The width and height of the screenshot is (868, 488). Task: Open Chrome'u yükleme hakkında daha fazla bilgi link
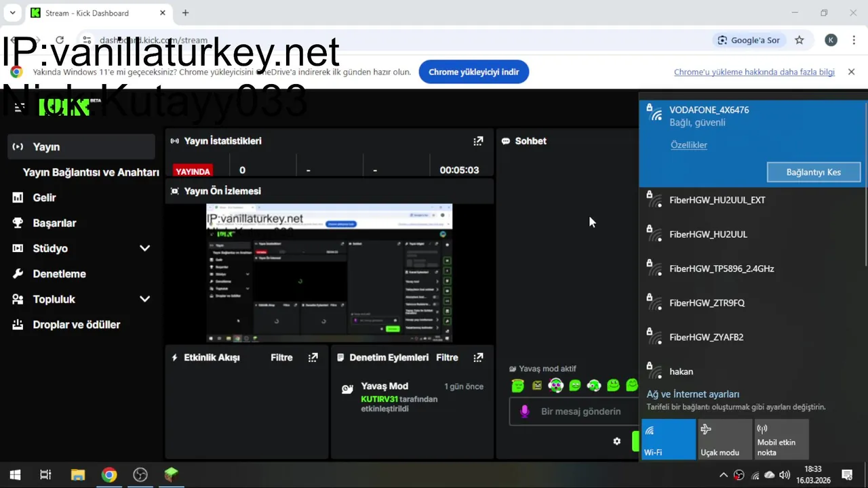754,72
